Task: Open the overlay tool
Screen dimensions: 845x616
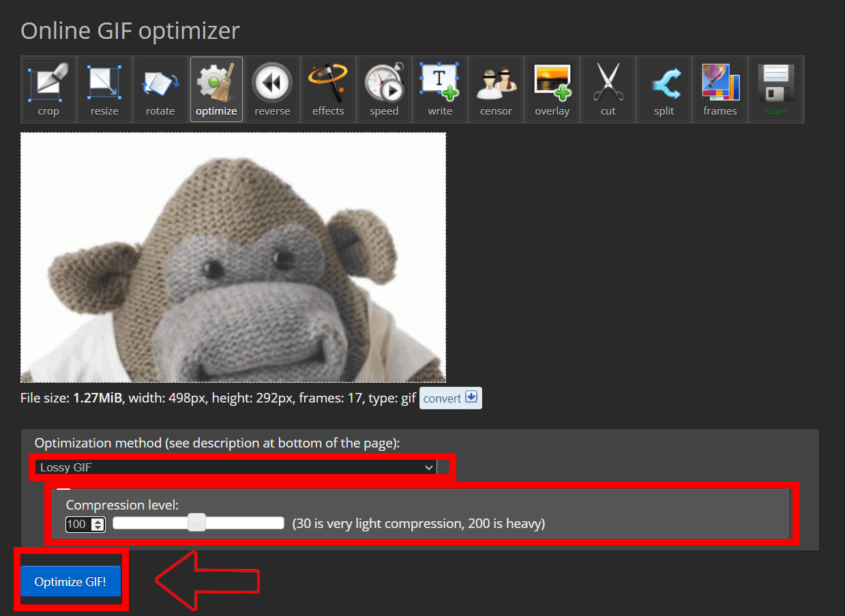Action: point(551,89)
